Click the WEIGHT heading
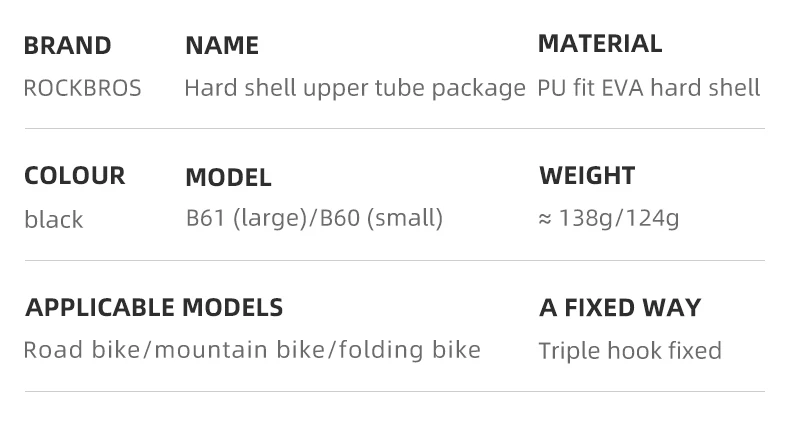790x439 pixels. (x=587, y=176)
